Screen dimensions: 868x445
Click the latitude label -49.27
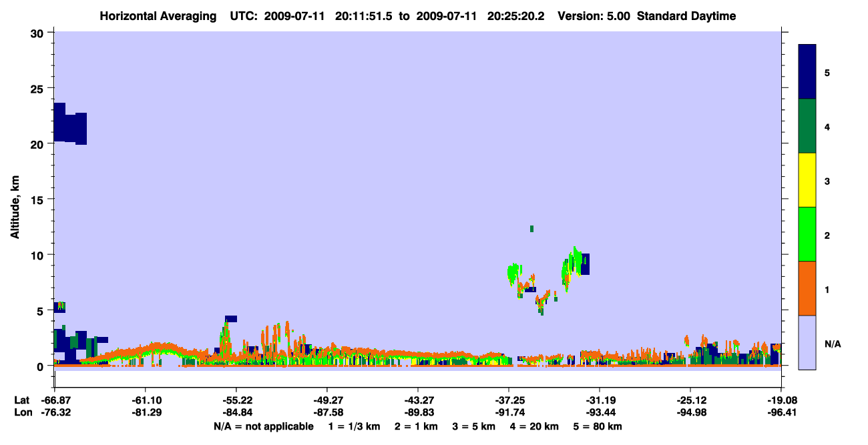tap(327, 400)
